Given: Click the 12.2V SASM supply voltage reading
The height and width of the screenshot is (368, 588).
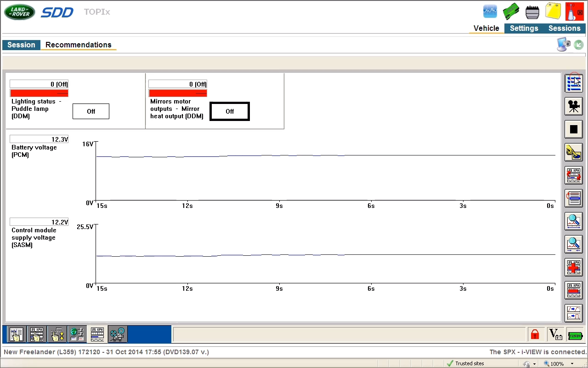Looking at the screenshot, I should tap(39, 222).
